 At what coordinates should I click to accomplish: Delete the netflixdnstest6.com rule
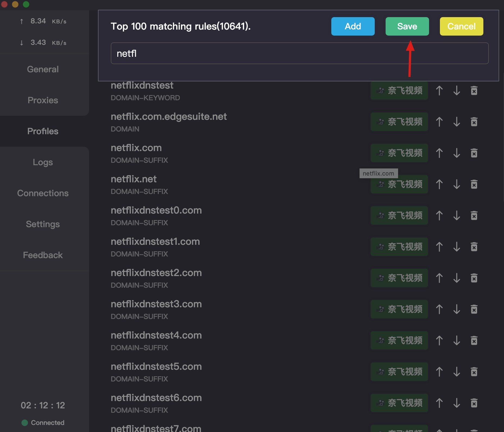click(x=474, y=403)
